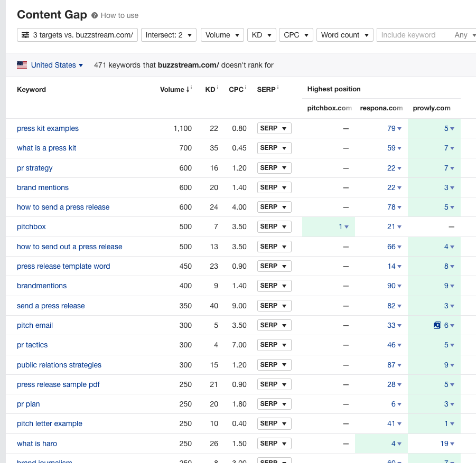Screen dimensions: 476x463
Task: Expand SERP for press release sample pdf
Action: click(x=274, y=384)
